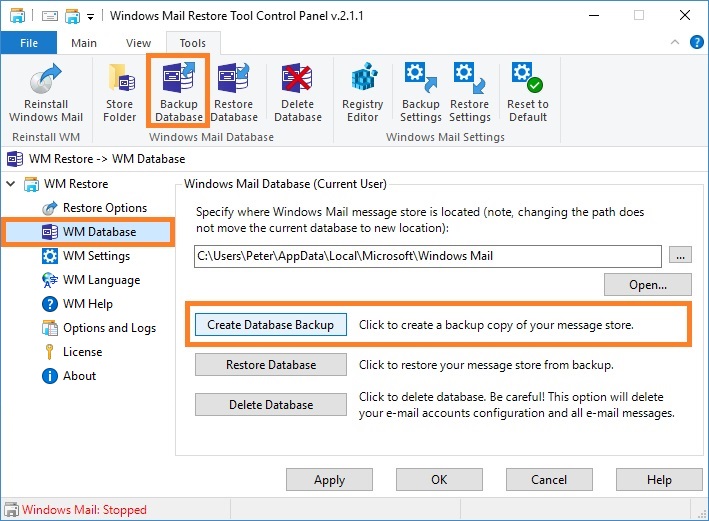Choose Delete Database in the ribbon
This screenshot has width=709, height=521.
pos(298,93)
